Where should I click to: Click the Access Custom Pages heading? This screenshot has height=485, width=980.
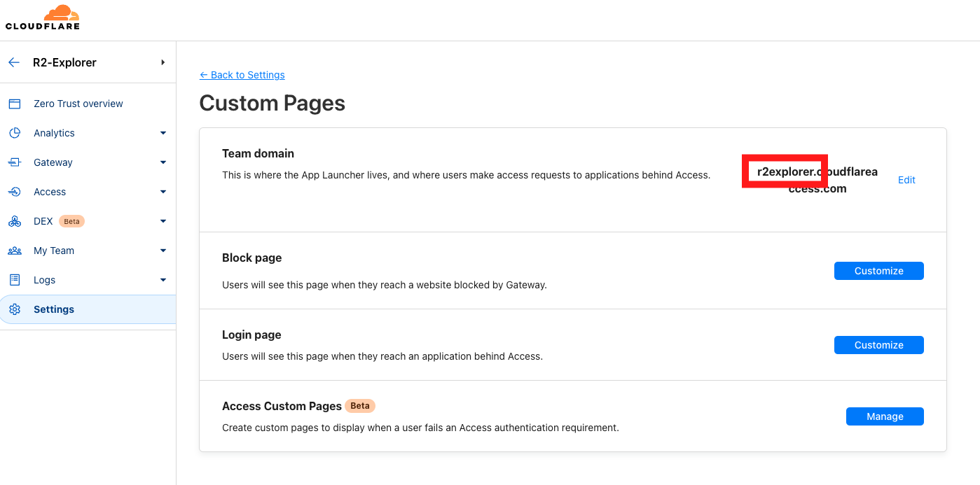282,406
